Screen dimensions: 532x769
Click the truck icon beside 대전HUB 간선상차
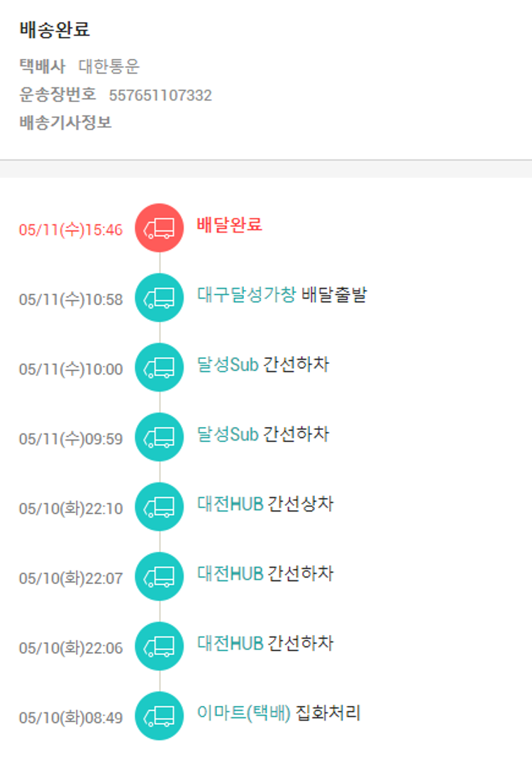pyautogui.click(x=159, y=507)
